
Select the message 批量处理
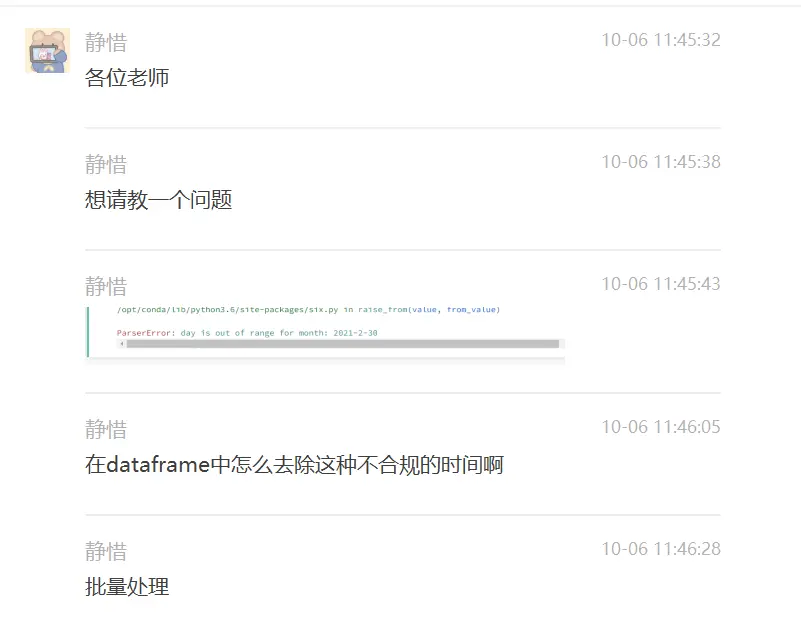click(127, 587)
